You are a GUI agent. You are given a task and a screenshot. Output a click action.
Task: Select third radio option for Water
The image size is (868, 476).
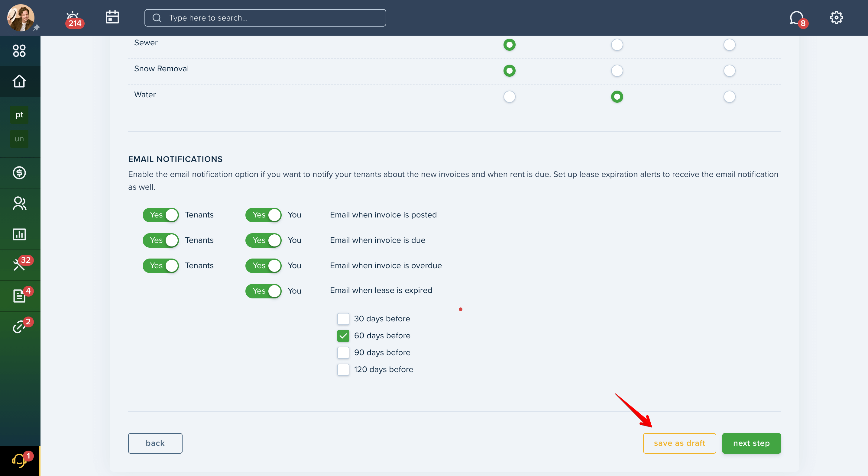[x=729, y=97]
